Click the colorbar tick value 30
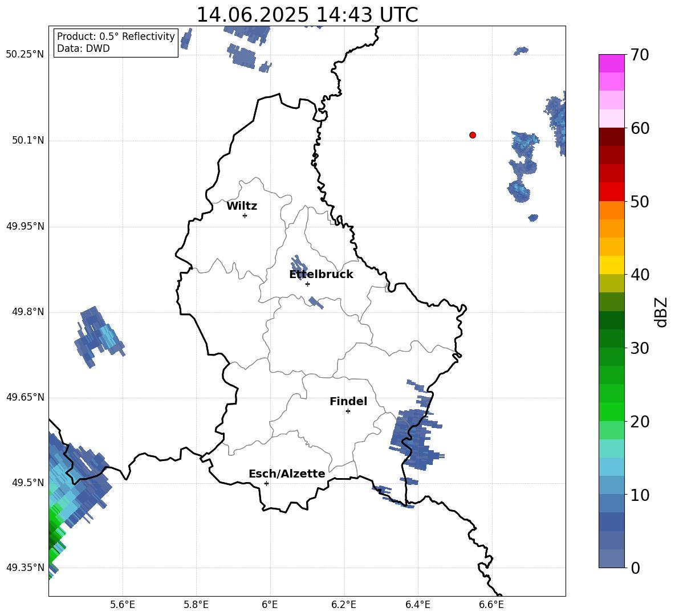The width and height of the screenshot is (675, 616). coord(640,348)
